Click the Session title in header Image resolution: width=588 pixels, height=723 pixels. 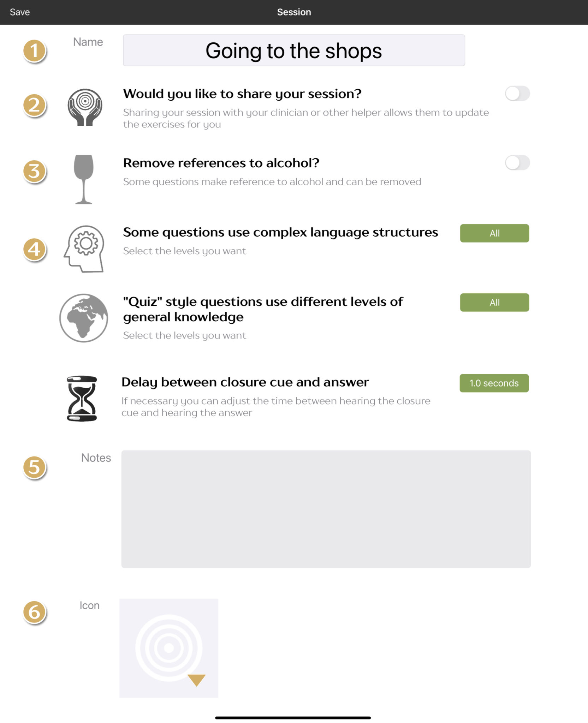[x=294, y=12]
